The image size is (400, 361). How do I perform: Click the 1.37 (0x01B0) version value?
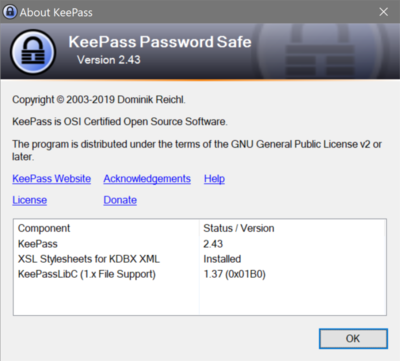coord(235,274)
